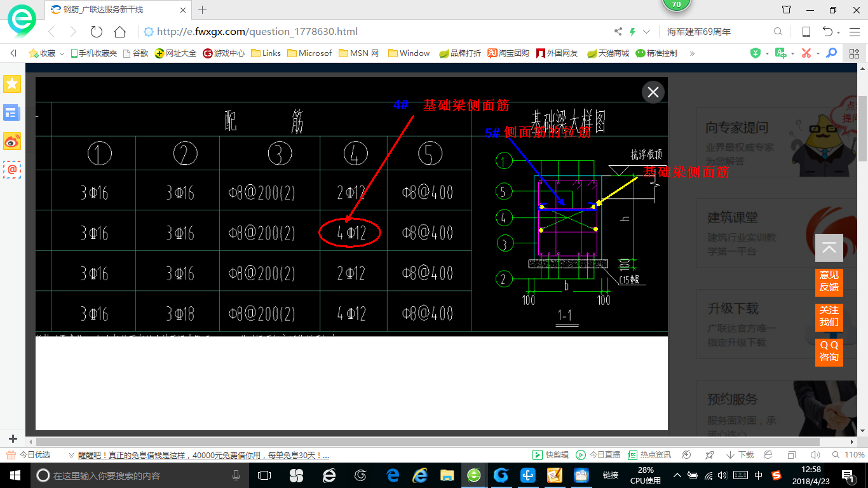Click the back-to-top arrow button
The image size is (868, 488).
pos(829,248)
